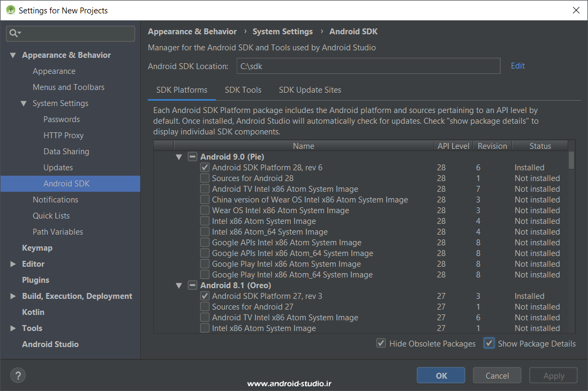Close the Settings for New Projects dialog
This screenshot has height=391, width=588.
click(x=576, y=10)
